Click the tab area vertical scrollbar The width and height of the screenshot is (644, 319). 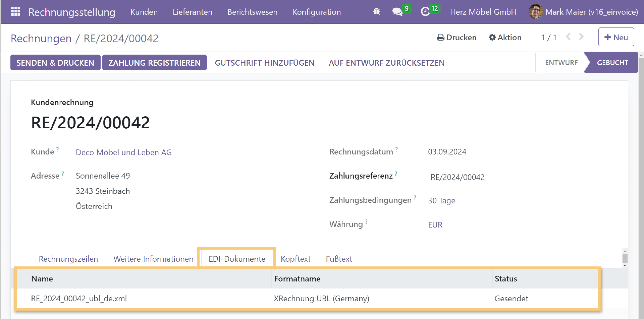(625, 258)
